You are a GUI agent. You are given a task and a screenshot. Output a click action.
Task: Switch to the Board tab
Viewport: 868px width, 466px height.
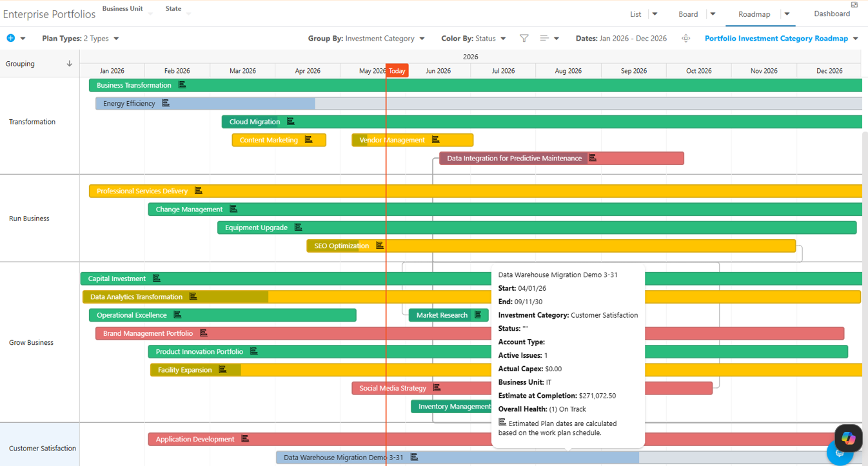[688, 14]
